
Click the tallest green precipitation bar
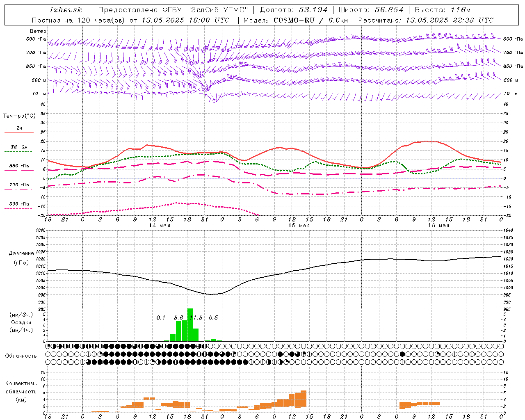190,325
